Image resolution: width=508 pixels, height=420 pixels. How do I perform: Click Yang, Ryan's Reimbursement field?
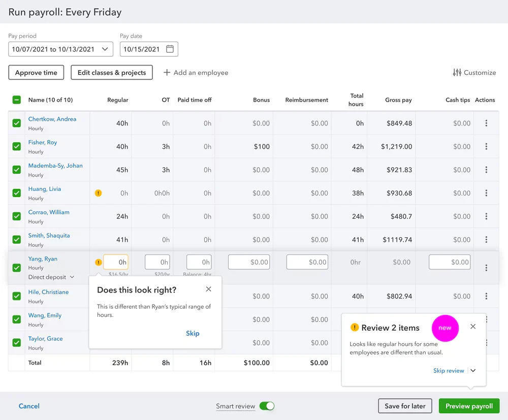tap(307, 262)
